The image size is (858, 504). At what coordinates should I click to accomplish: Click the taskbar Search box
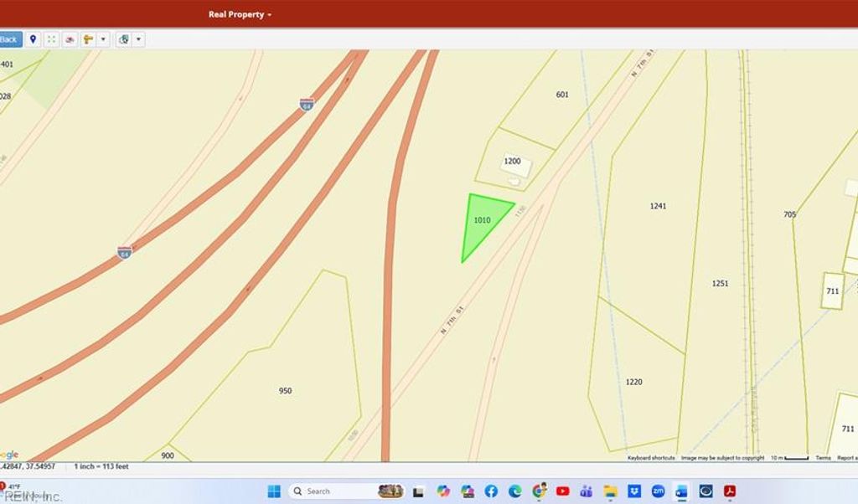331,491
